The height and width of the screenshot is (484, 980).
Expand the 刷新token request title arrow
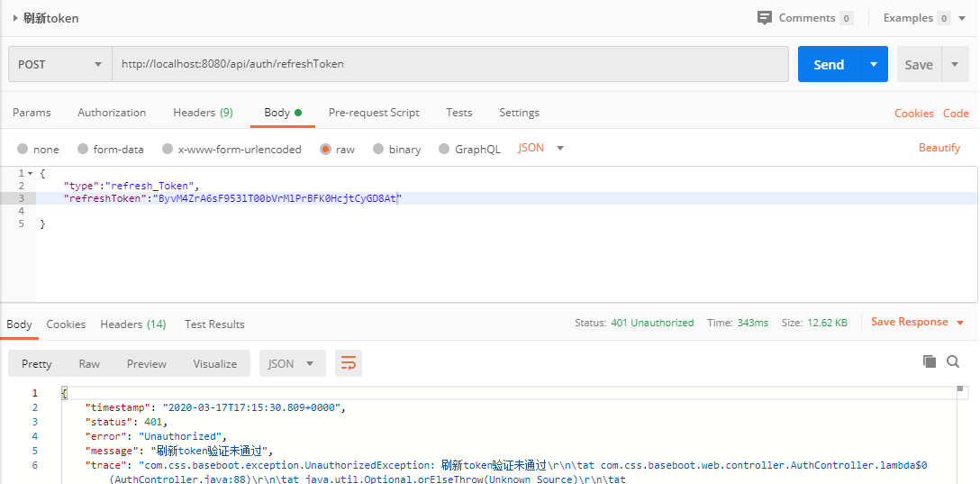[x=15, y=18]
